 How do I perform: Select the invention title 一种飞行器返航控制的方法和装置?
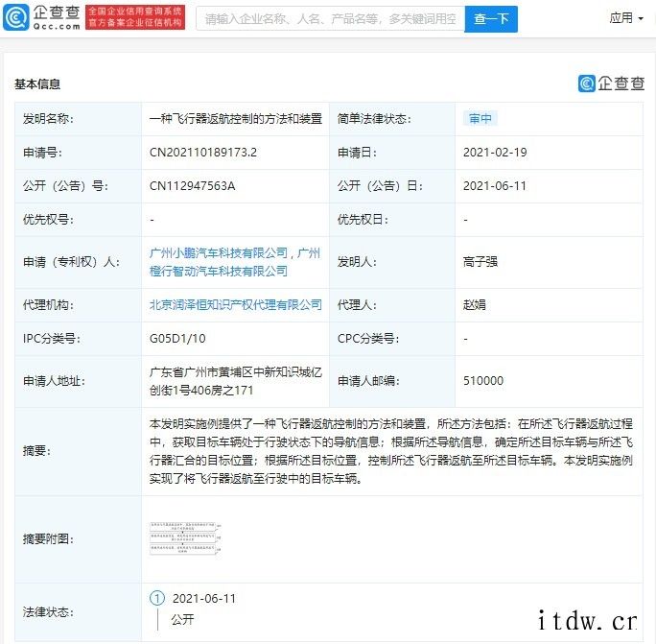[236, 118]
